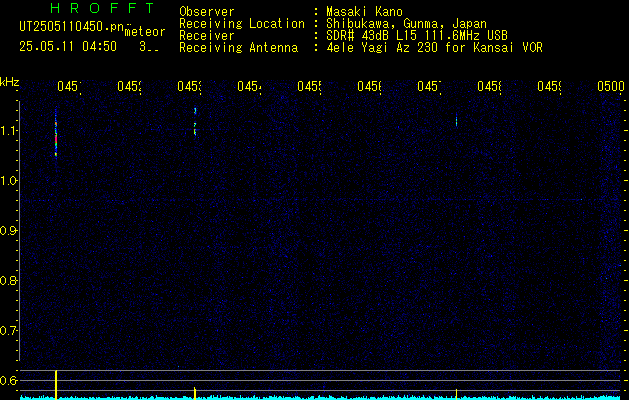The height and width of the screenshot is (400, 629).
Task: Select Shibukawa, Gunma, Japan text
Action: tap(406, 24)
